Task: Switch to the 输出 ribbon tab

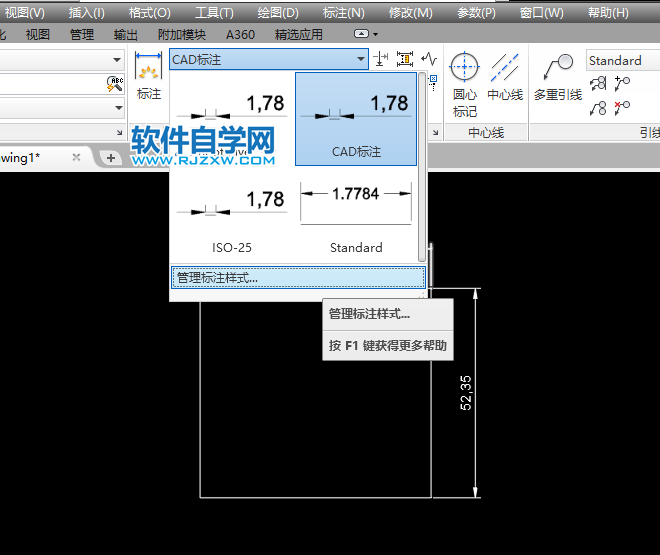Action: [125, 34]
